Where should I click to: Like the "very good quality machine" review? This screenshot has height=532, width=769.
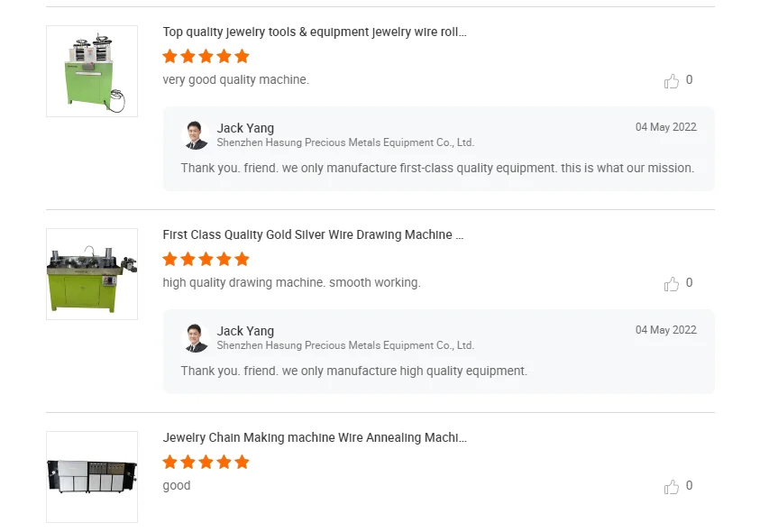point(672,81)
